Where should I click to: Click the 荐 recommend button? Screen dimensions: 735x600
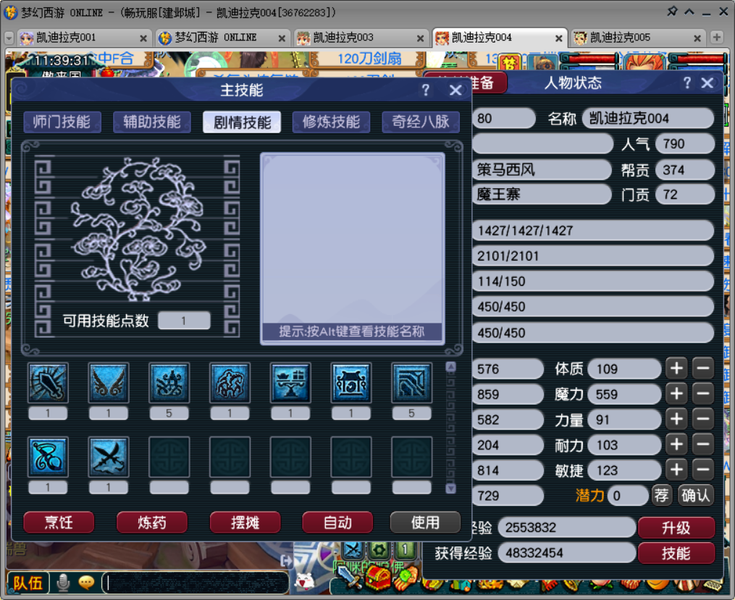(661, 495)
